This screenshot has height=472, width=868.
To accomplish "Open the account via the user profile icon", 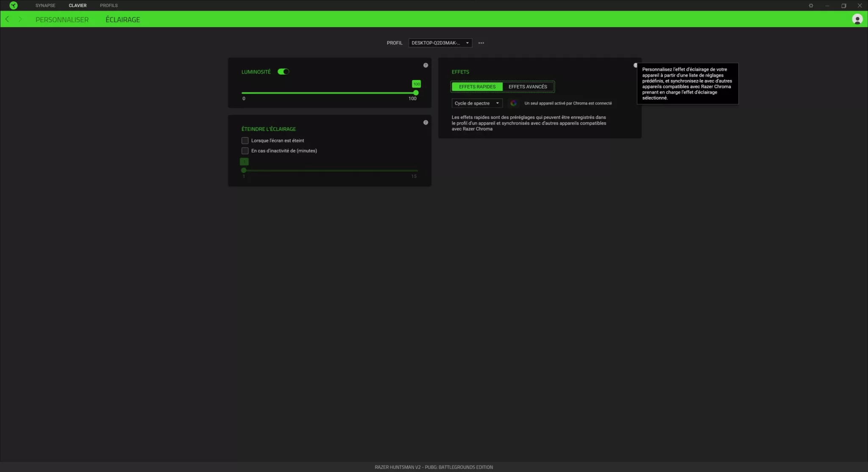I will tap(857, 19).
